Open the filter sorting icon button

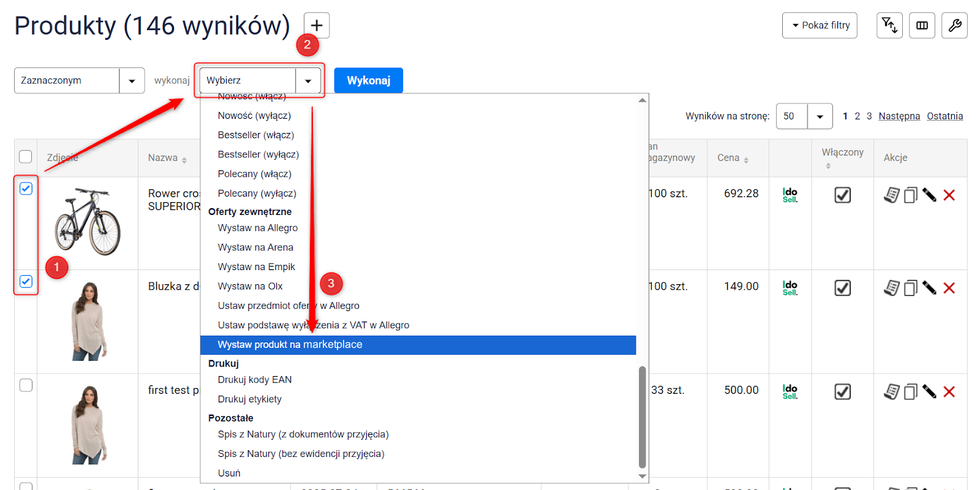[889, 26]
